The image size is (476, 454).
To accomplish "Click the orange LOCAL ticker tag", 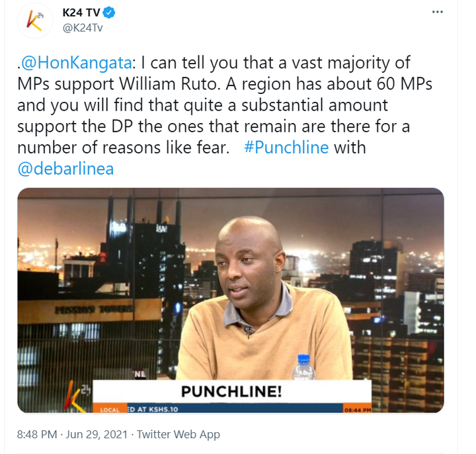I will click(110, 410).
